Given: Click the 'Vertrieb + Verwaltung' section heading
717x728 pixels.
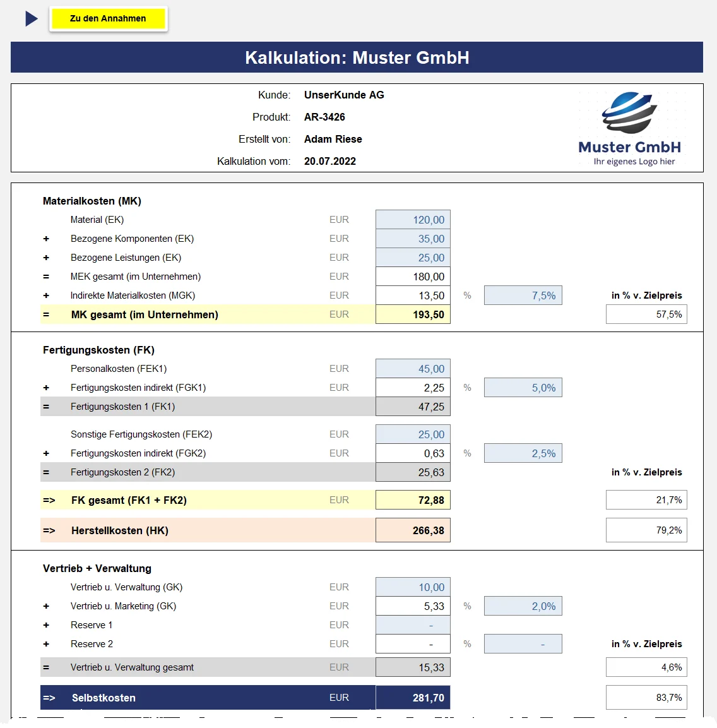Looking at the screenshot, I should click(97, 568).
